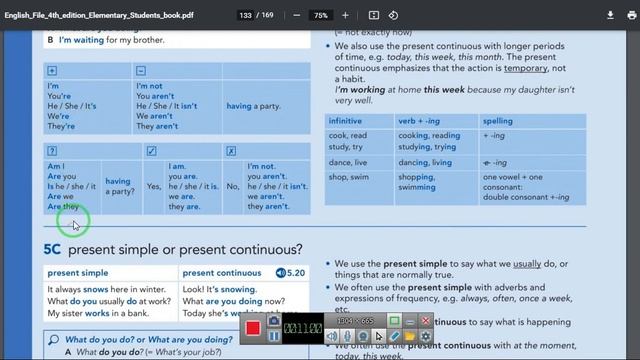Click the question mark symbol in question table
640x360 pixels.
pyautogui.click(x=52, y=151)
